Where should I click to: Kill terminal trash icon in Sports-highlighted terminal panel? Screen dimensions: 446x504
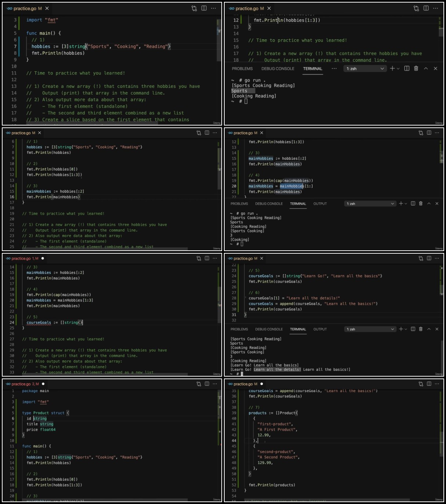[x=416, y=68]
